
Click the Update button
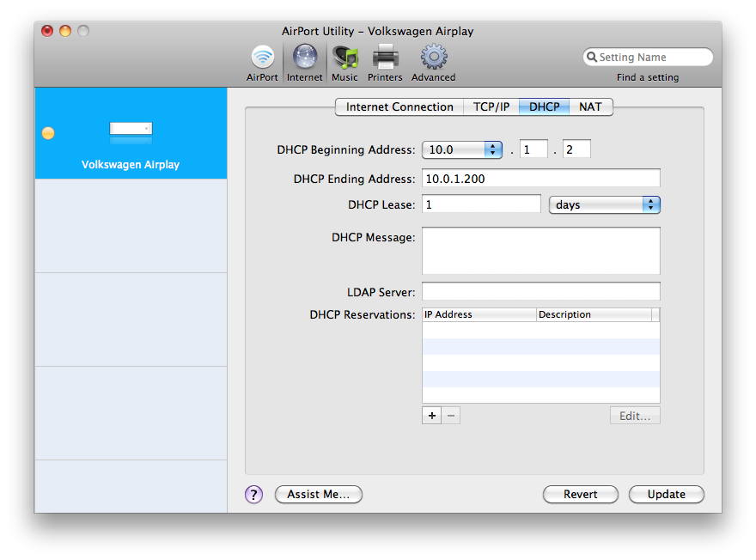[667, 494]
